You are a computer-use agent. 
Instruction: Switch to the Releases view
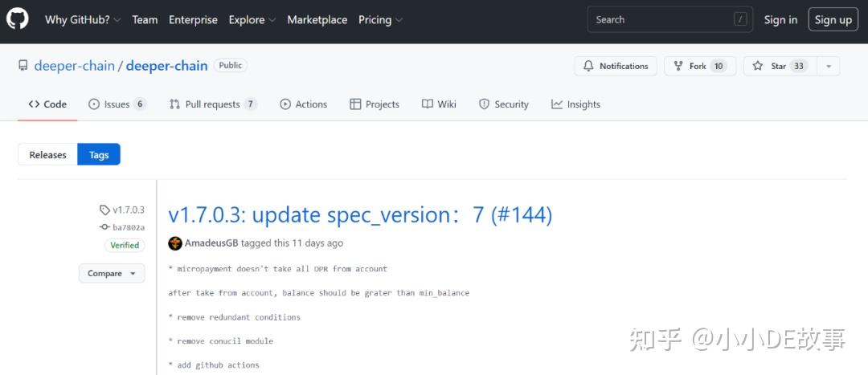[x=47, y=155]
